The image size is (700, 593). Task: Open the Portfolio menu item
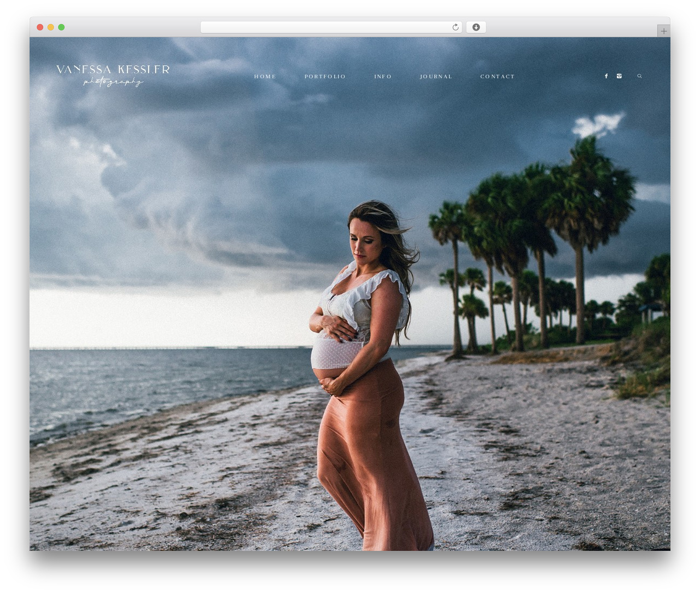[325, 77]
